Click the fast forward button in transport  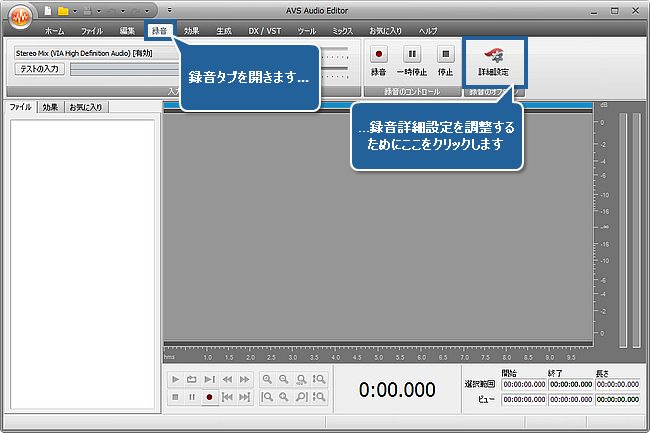tap(245, 379)
